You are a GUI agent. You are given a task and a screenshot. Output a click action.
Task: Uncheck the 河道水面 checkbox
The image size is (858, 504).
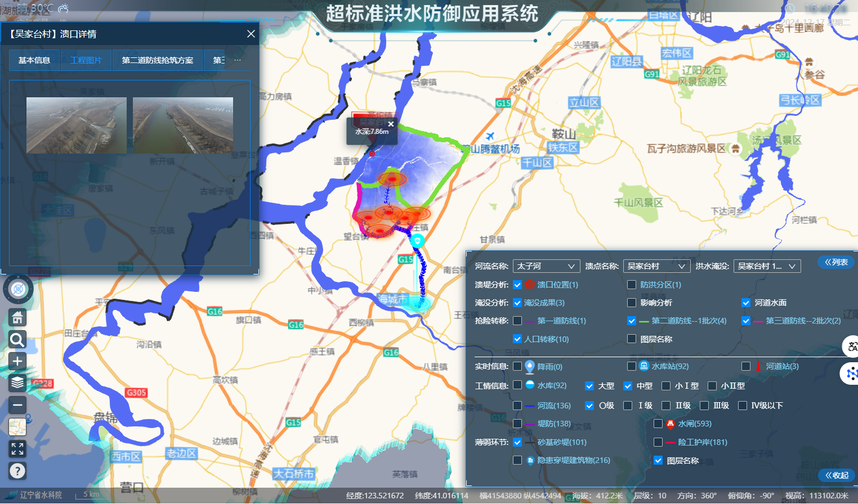(746, 303)
